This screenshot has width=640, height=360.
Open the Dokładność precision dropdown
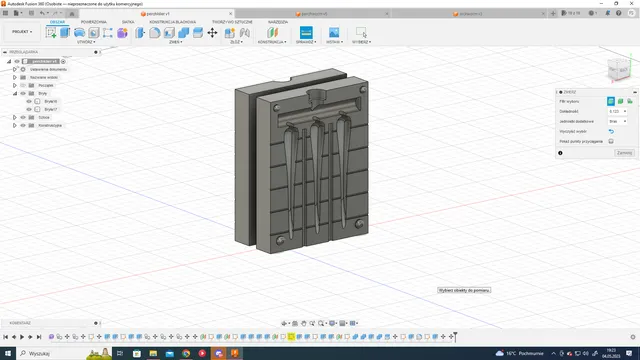tap(617, 111)
